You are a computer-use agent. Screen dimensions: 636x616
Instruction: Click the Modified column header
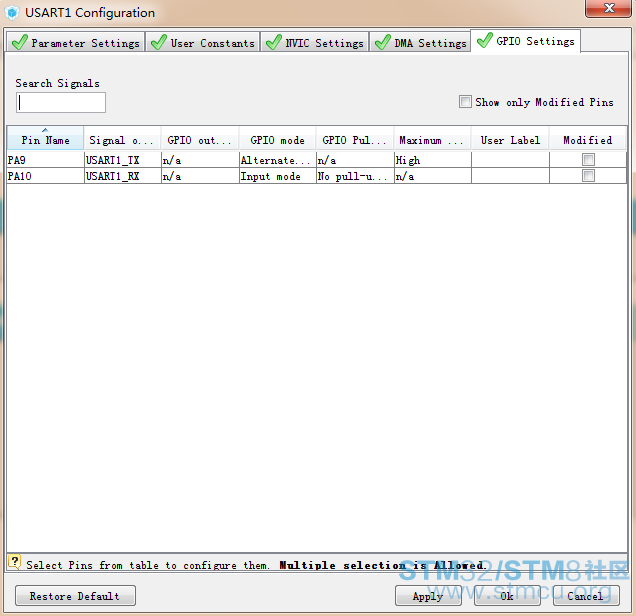[588, 139]
